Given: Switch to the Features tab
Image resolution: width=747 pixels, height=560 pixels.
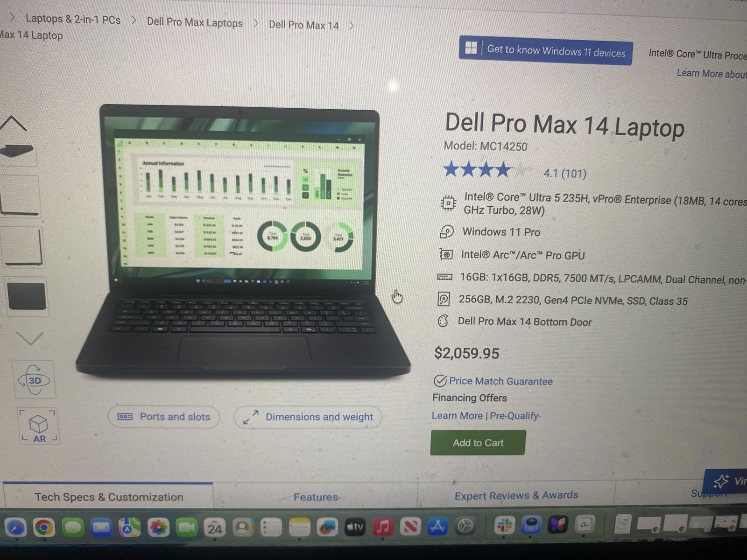Looking at the screenshot, I should (x=316, y=497).
